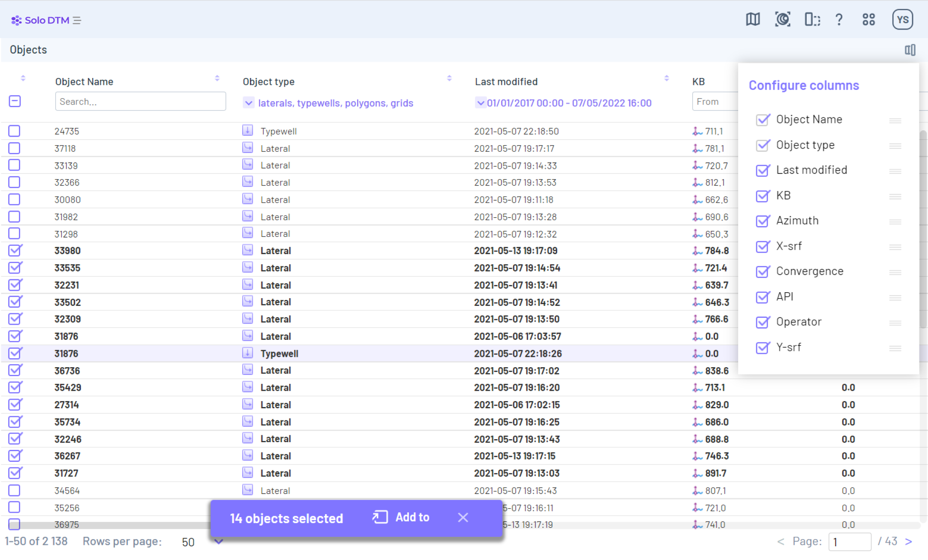928x560 pixels.
Task: Click the Objects panel heading
Action: (x=28, y=50)
